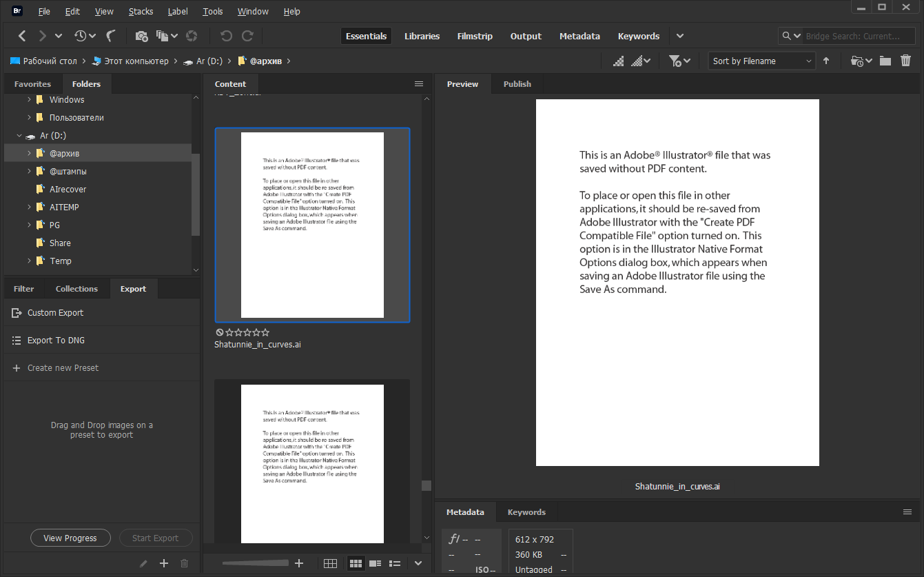
Task: Open the search magnifier options dropdown
Action: click(x=791, y=36)
